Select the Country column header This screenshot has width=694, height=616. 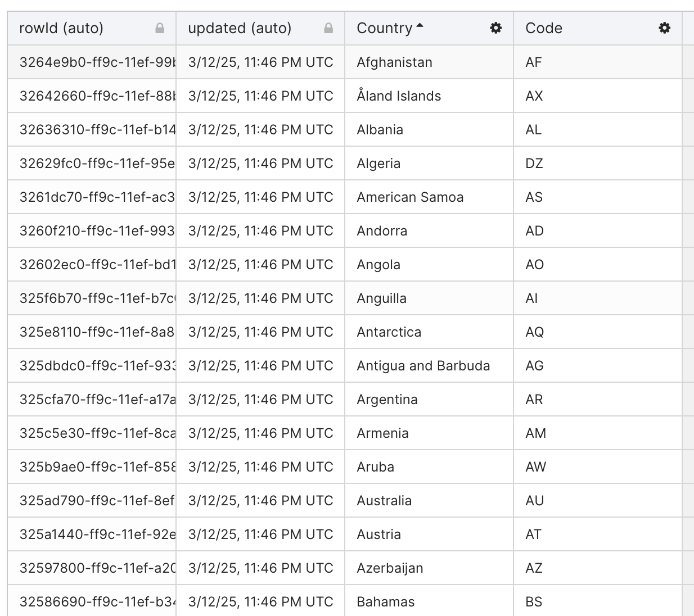(385, 28)
